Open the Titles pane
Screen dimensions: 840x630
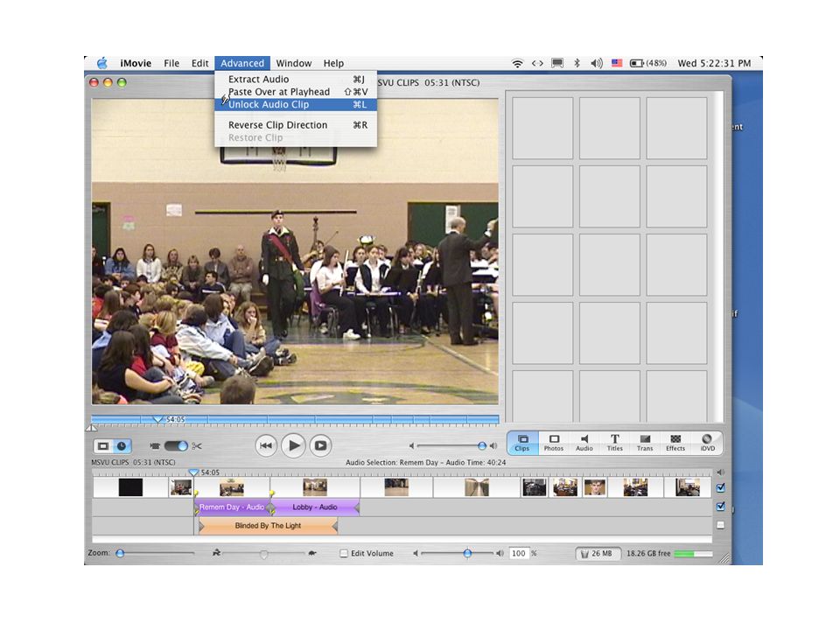point(614,443)
